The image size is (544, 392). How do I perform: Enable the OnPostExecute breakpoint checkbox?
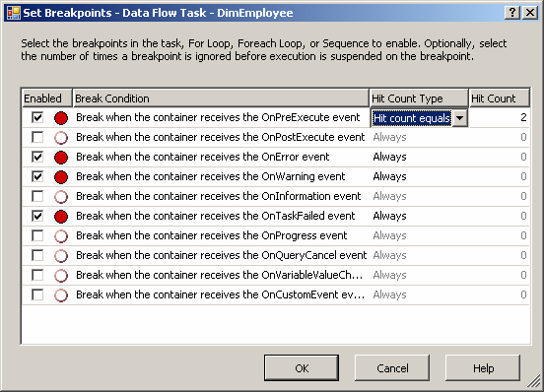(37, 137)
